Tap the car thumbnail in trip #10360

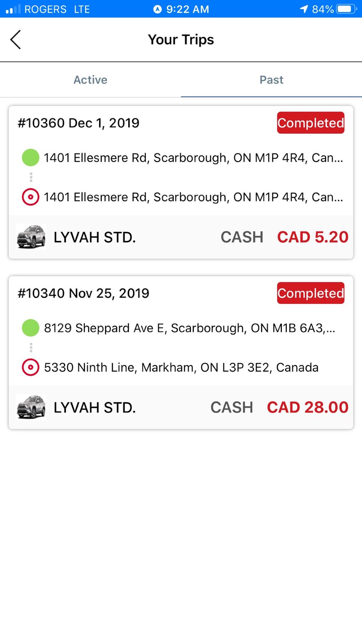coord(31,237)
